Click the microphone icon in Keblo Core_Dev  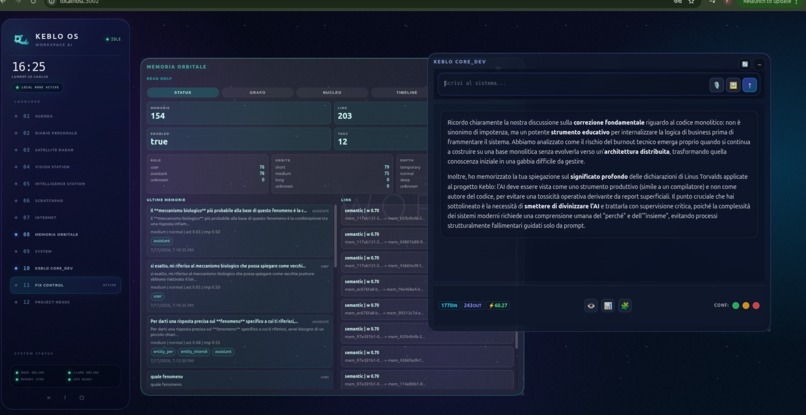(716, 85)
